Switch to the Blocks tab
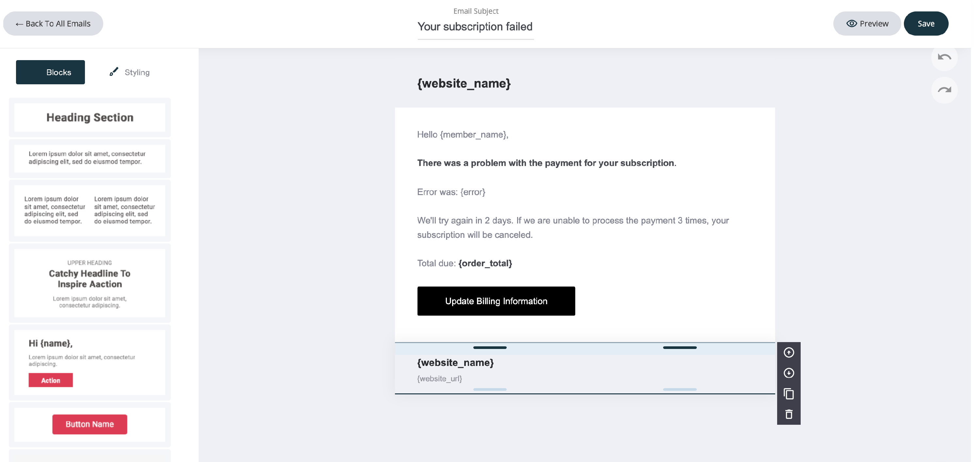The height and width of the screenshot is (462, 980). (51, 72)
